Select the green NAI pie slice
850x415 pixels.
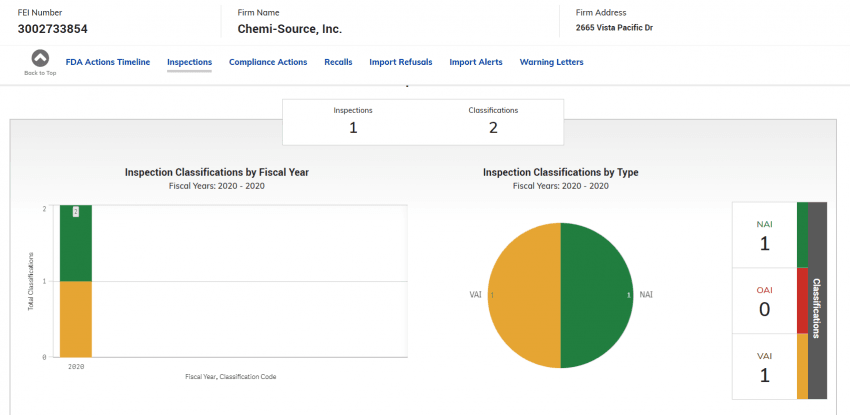[597, 295]
